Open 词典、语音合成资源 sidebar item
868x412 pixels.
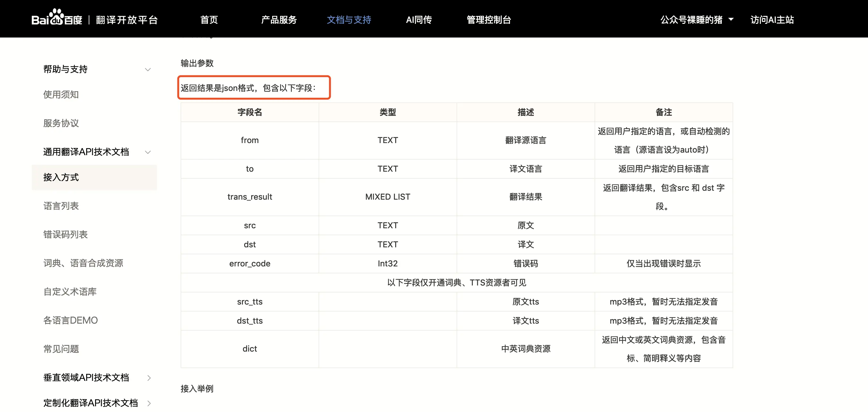[x=83, y=263]
